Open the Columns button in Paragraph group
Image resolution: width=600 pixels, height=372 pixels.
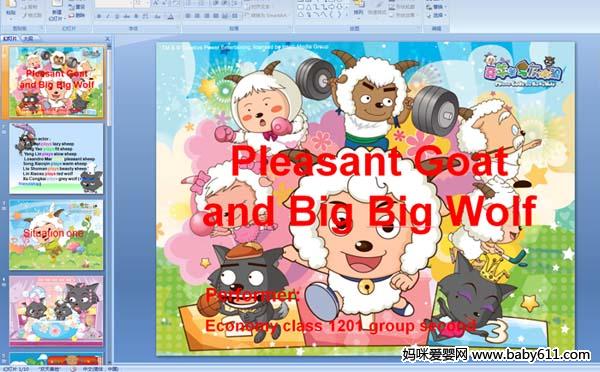(235, 16)
